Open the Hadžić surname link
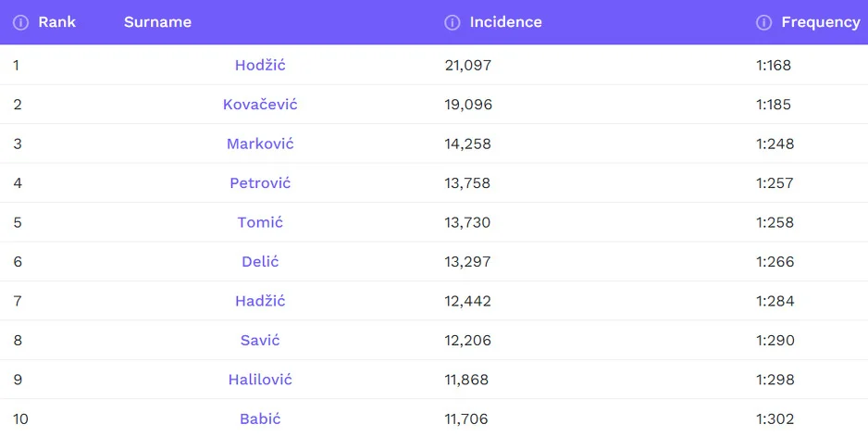This screenshot has height=437, width=868. point(260,301)
